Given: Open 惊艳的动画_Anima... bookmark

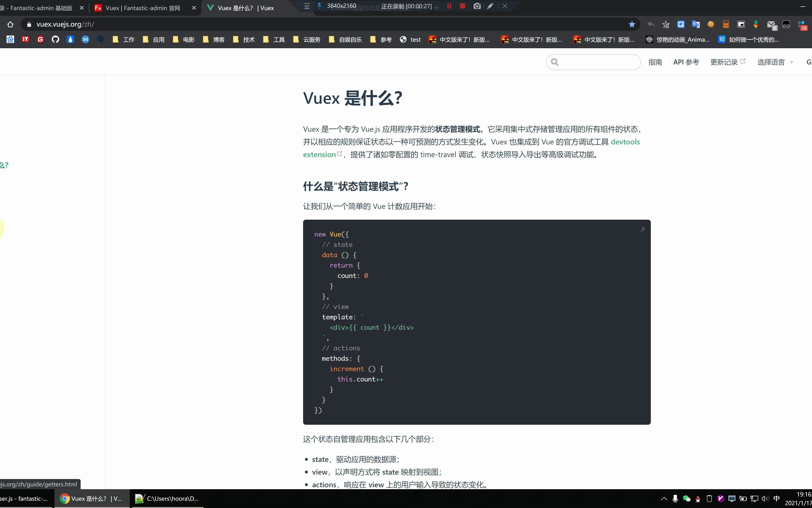Looking at the screenshot, I should point(677,39).
